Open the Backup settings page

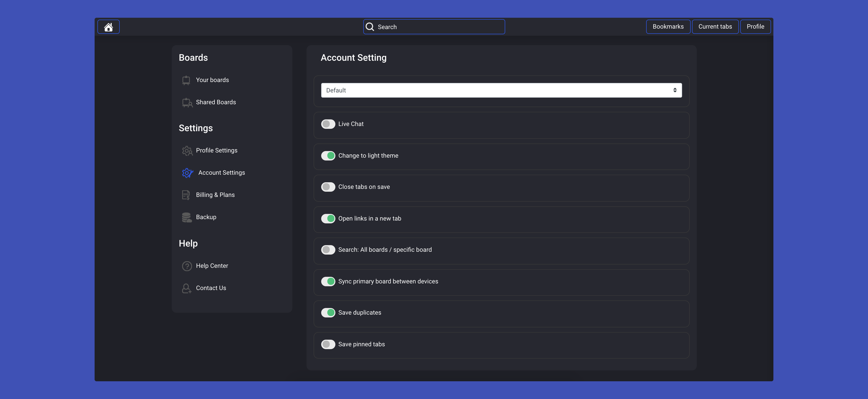206,217
